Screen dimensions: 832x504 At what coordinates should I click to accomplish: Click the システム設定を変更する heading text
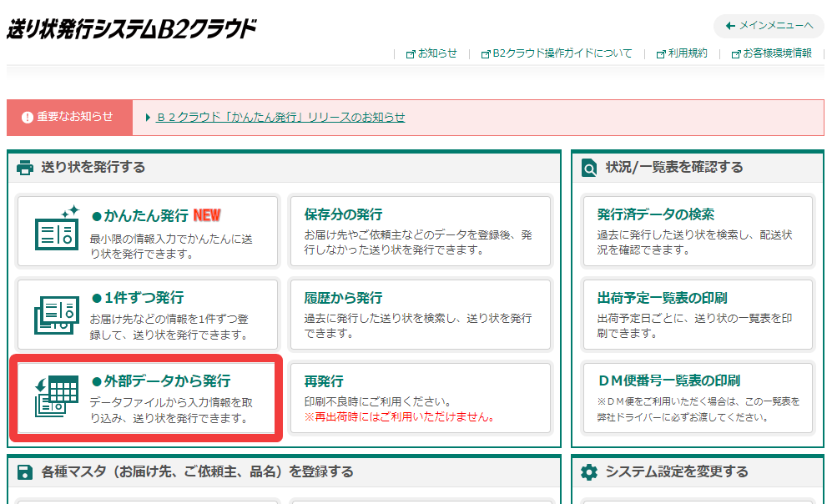(x=677, y=472)
